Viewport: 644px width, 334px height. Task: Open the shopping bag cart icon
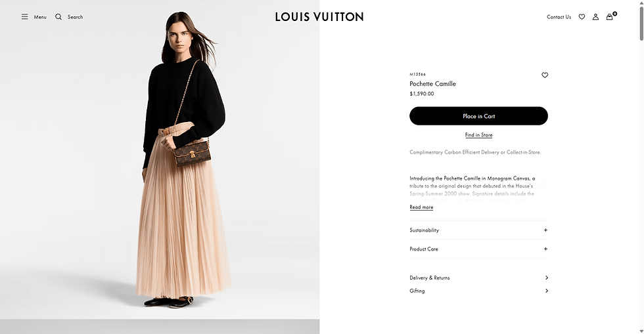point(610,16)
